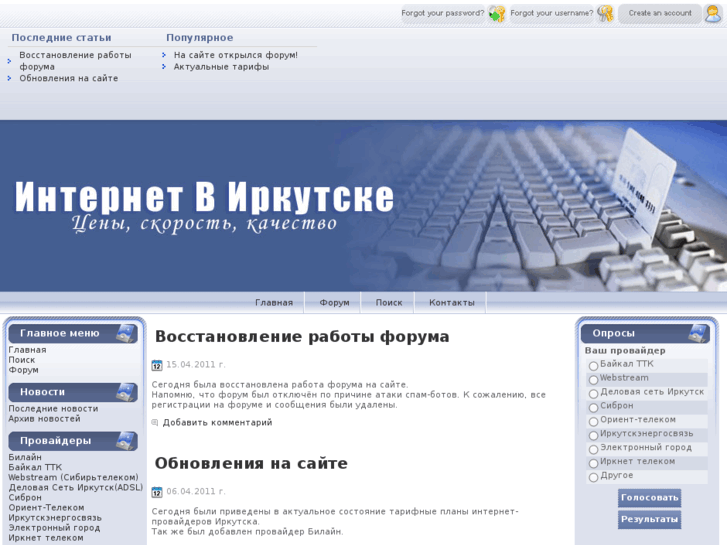
Task: Choose Другое poll option
Action: coord(593,477)
